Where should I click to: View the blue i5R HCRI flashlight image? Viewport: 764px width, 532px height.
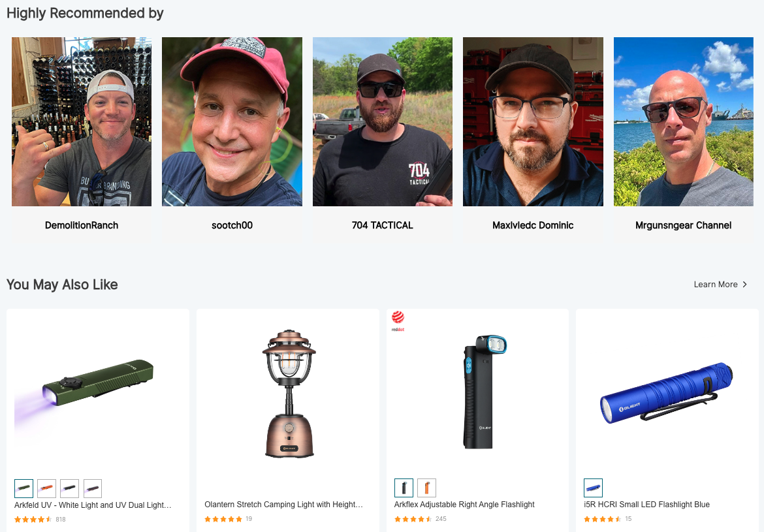pos(667,393)
